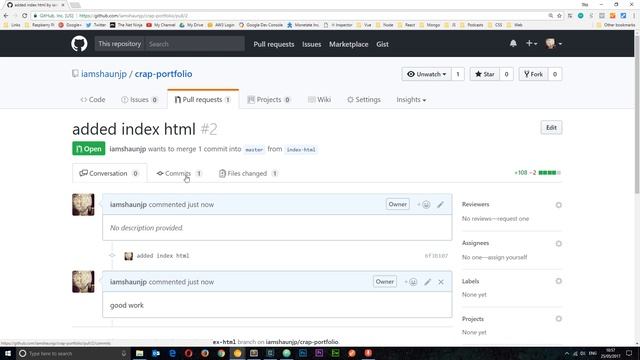
Task: Add reaction to 'good work' comment
Action: pos(411,282)
